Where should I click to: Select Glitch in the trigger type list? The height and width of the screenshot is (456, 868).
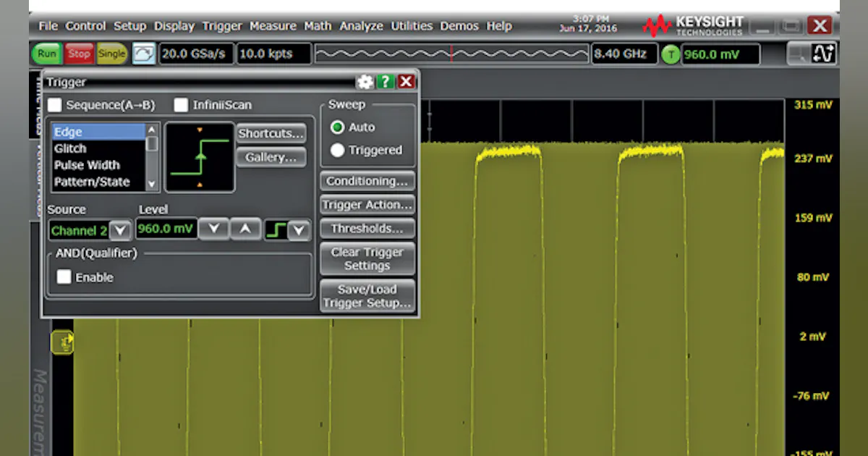click(x=70, y=148)
